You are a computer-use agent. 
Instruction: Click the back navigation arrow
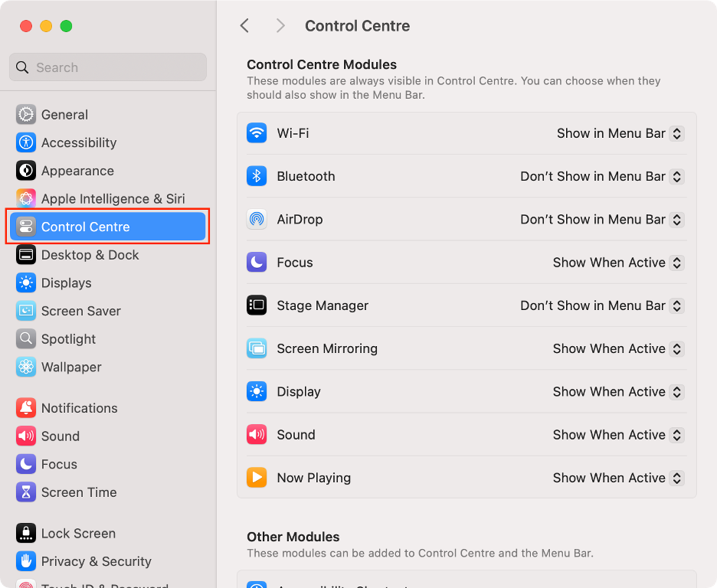coord(244,25)
